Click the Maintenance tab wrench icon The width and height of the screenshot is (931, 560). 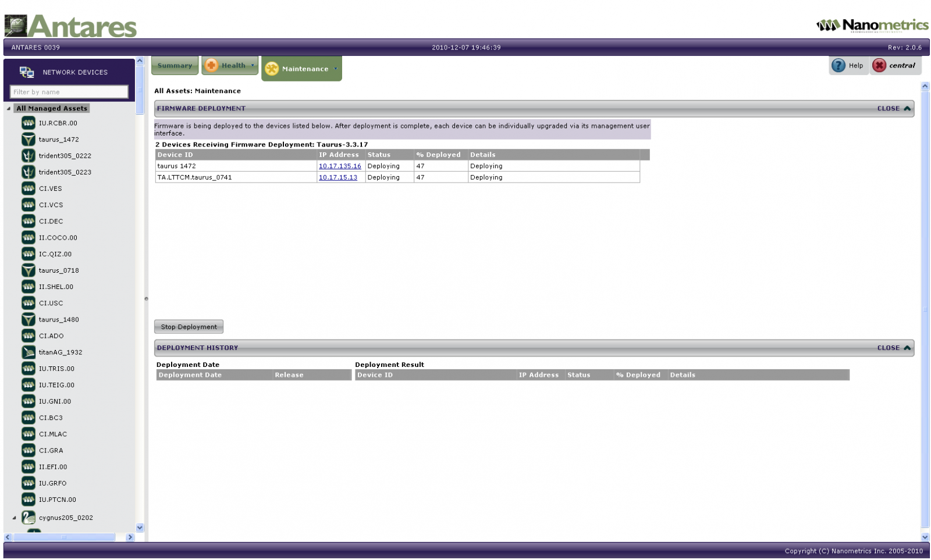tap(272, 69)
